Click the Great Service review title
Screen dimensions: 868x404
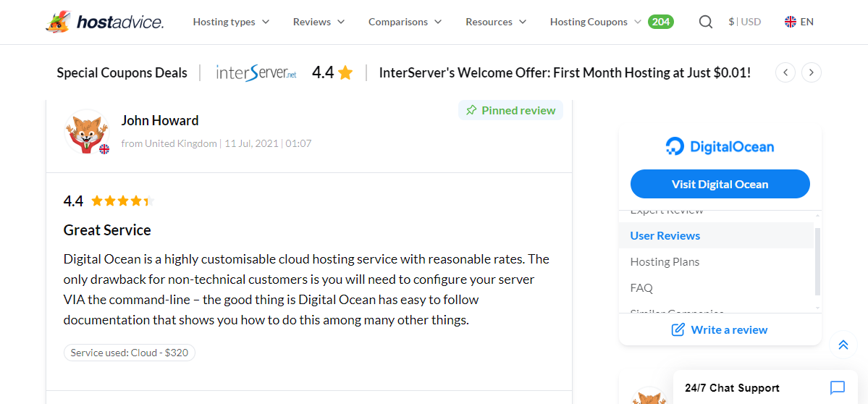tap(107, 230)
